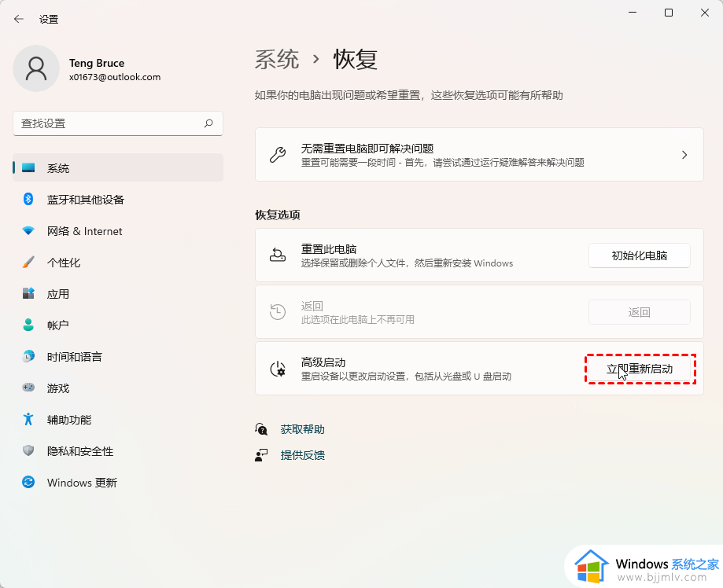Open 辅助功能 settings
723x588 pixels.
pyautogui.click(x=118, y=419)
